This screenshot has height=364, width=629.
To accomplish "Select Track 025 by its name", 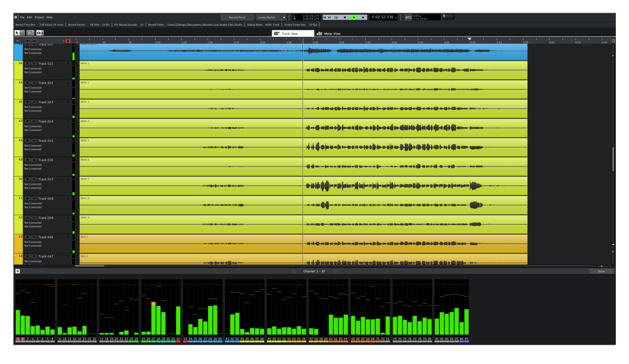I will [x=46, y=141].
